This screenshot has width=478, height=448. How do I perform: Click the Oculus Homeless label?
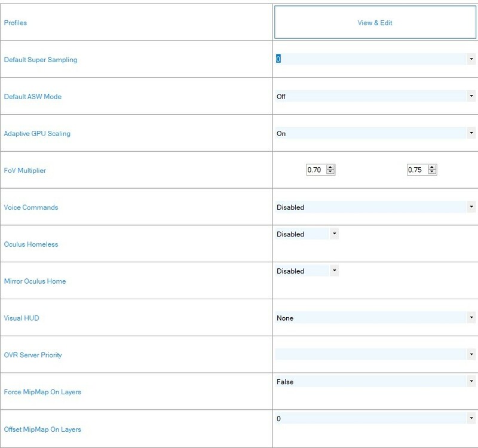coord(31,244)
